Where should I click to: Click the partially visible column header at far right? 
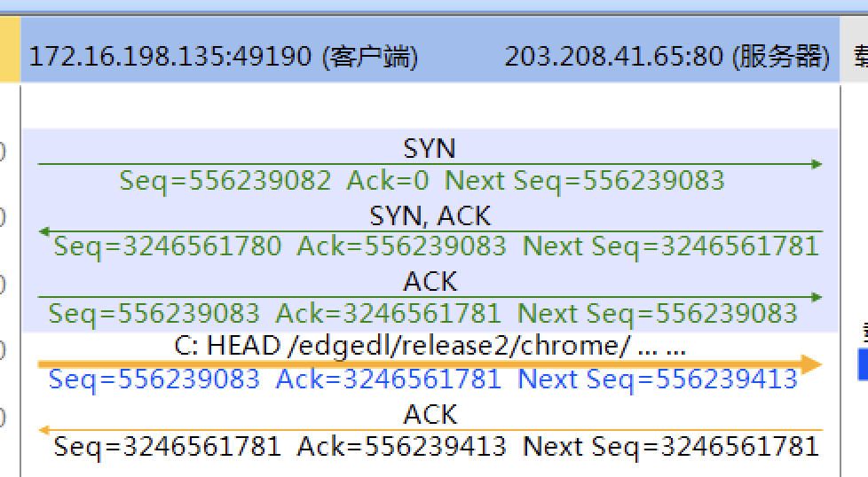pyautogui.click(x=859, y=58)
